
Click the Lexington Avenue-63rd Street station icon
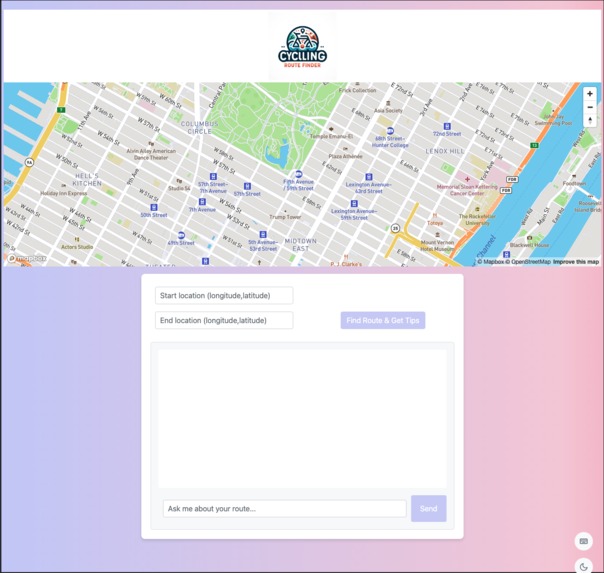369,177
